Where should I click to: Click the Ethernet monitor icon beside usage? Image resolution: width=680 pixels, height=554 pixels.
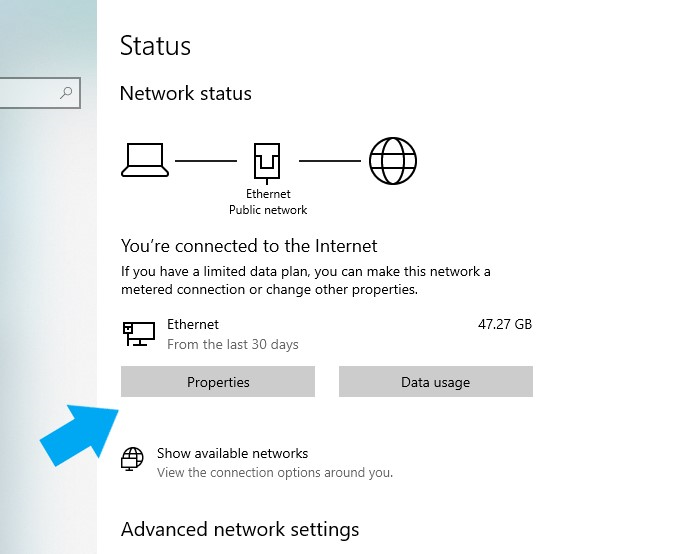point(138,334)
